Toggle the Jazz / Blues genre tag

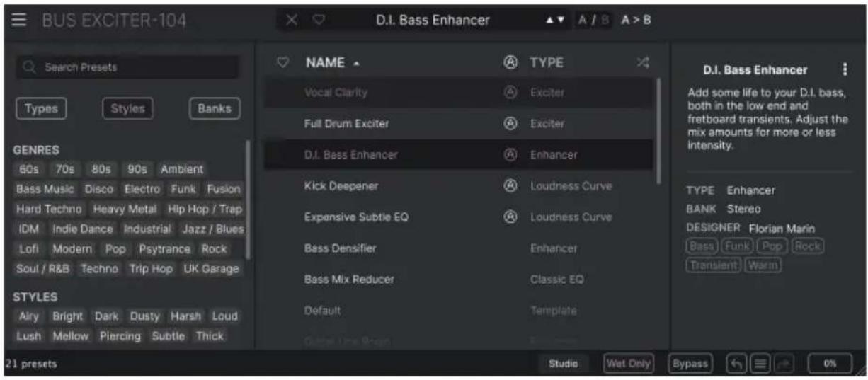[x=212, y=229]
